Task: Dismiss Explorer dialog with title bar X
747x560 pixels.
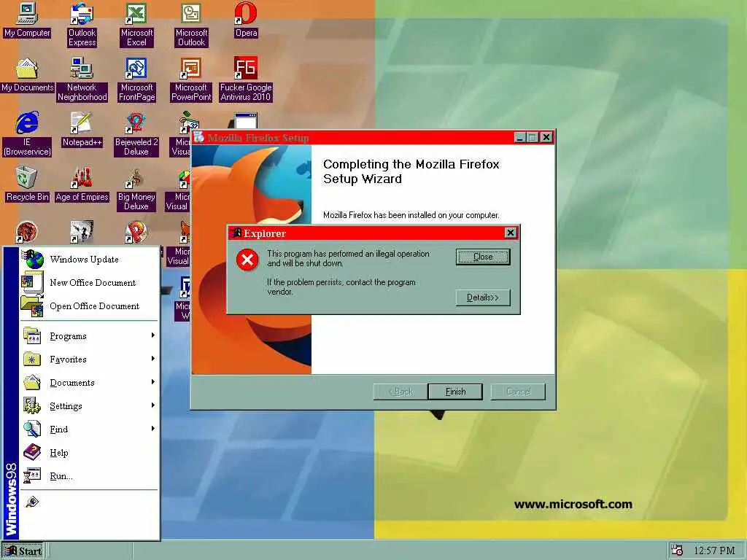Action: [x=510, y=233]
